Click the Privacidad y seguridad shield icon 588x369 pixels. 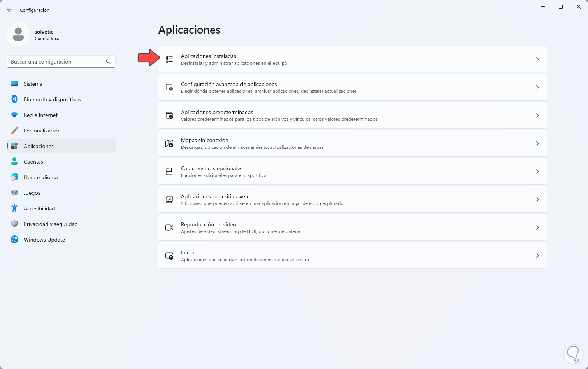(14, 224)
